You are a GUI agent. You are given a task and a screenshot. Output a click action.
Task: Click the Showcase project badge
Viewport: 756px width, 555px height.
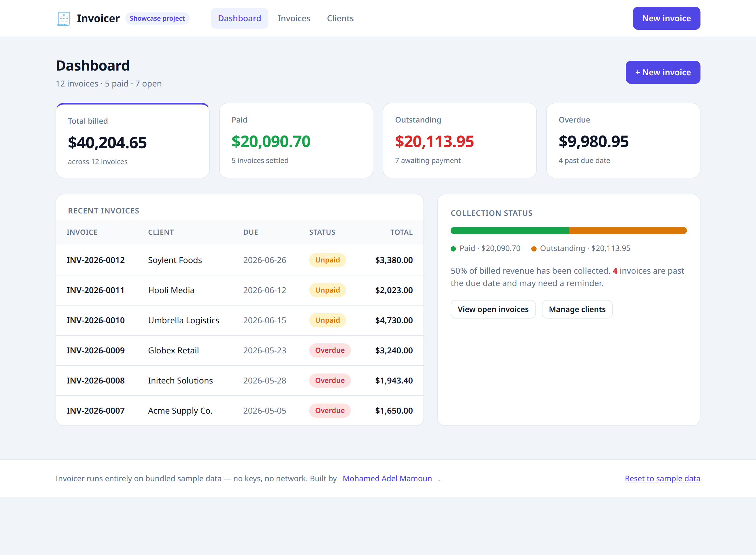[x=157, y=19]
